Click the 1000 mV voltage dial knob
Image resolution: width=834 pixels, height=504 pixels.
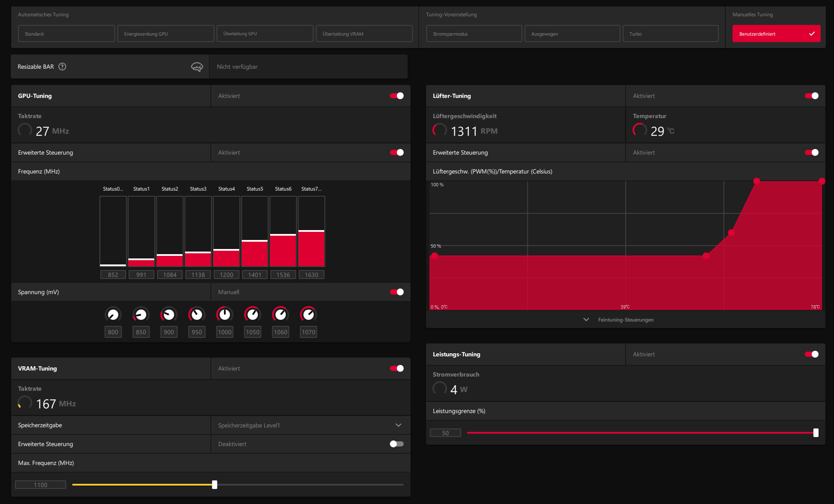[x=225, y=315]
